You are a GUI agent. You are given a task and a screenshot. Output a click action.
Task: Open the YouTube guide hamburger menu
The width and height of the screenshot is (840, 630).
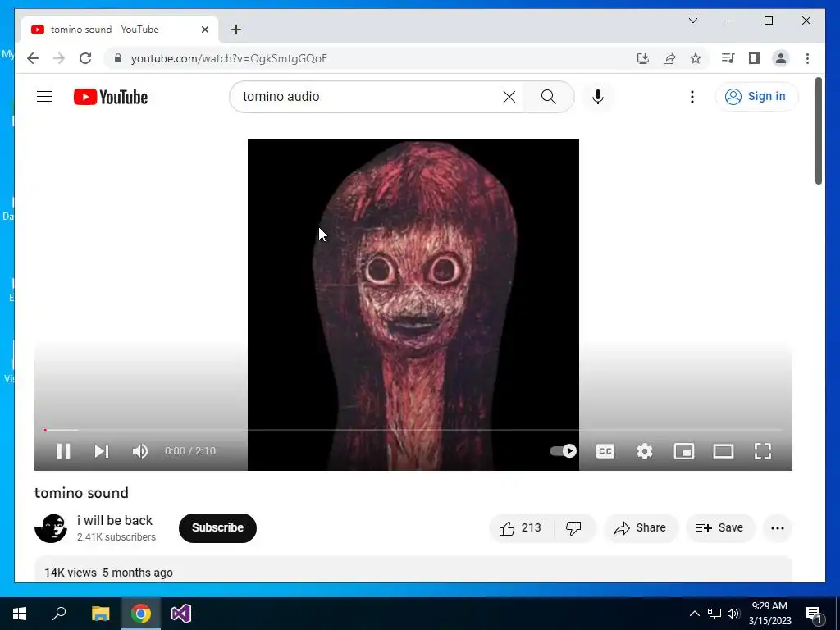[x=44, y=97]
